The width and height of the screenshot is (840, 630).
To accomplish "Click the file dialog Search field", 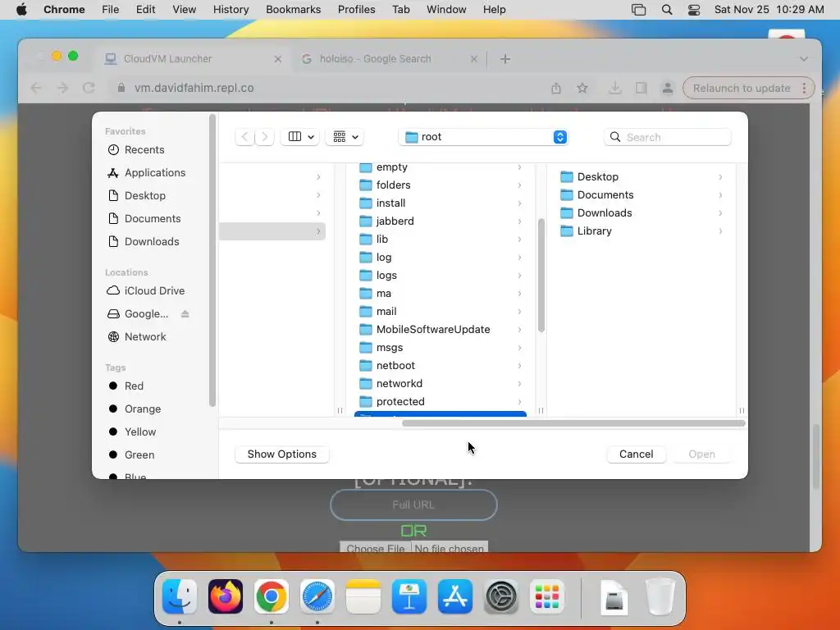I will (x=668, y=137).
